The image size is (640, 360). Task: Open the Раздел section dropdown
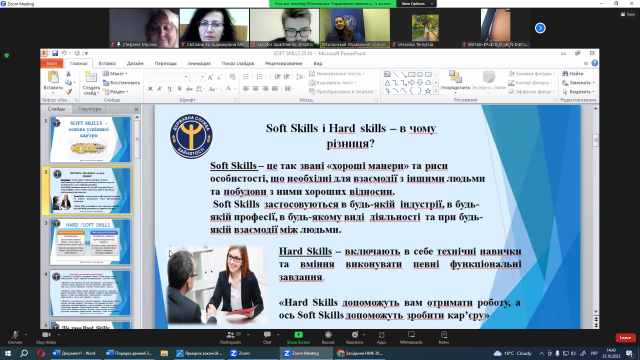116,92
